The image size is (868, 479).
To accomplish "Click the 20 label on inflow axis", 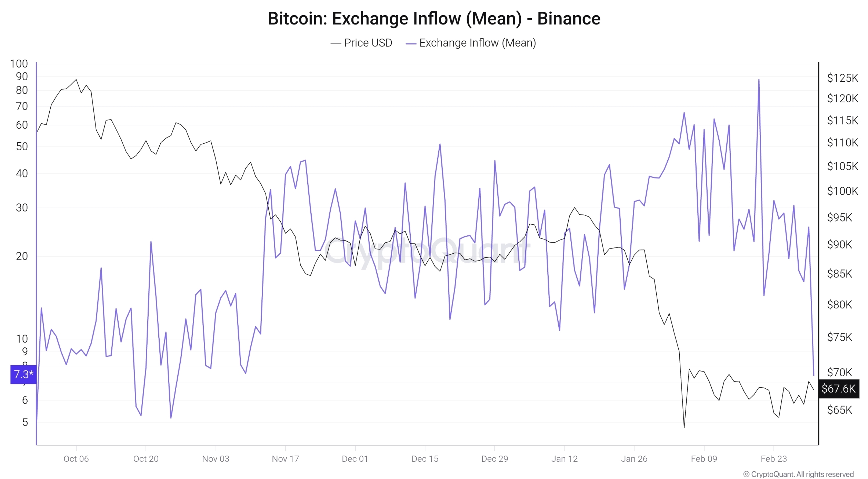I will (22, 256).
